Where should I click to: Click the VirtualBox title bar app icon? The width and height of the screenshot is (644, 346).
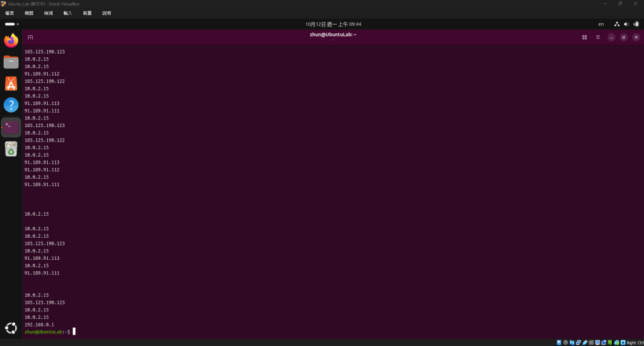(x=4, y=4)
